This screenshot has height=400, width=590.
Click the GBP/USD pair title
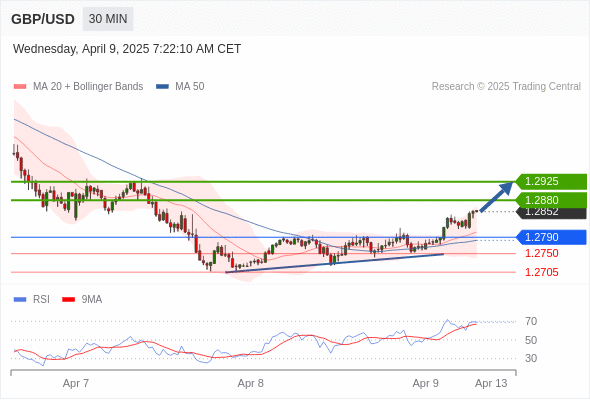(x=43, y=19)
